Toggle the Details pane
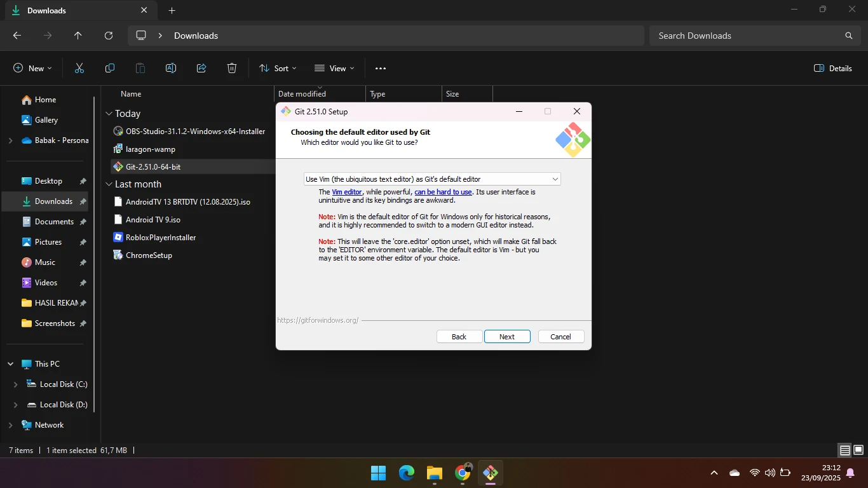This screenshot has width=868, height=488. pos(832,68)
